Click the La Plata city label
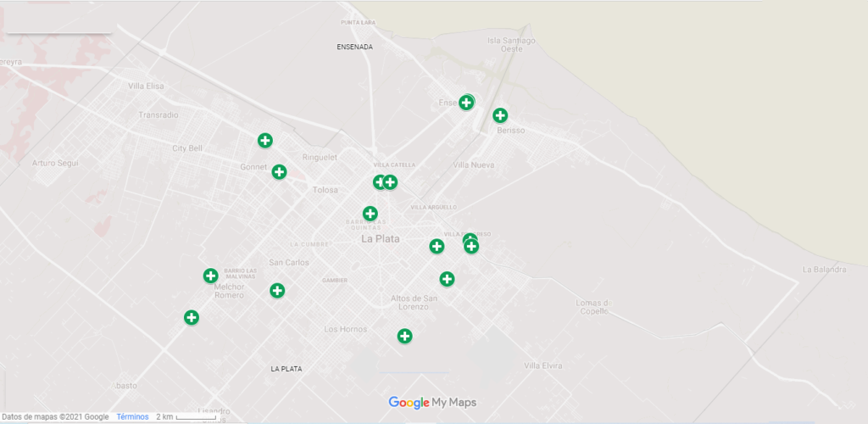868x424 pixels. pos(381,239)
